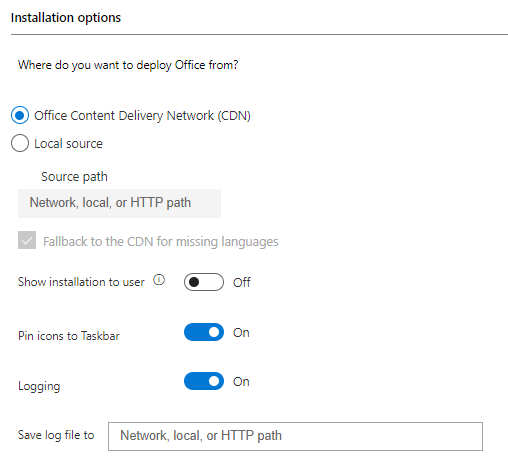Click the Office Content Delivery Network (CDN) label
This screenshot has width=508, height=463.
142,116
